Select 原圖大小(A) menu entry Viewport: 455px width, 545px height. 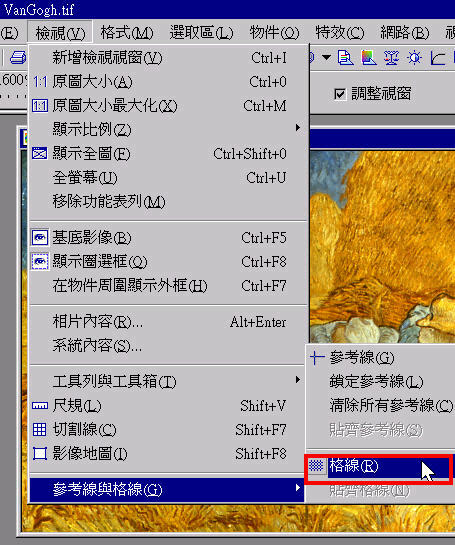(x=169, y=82)
